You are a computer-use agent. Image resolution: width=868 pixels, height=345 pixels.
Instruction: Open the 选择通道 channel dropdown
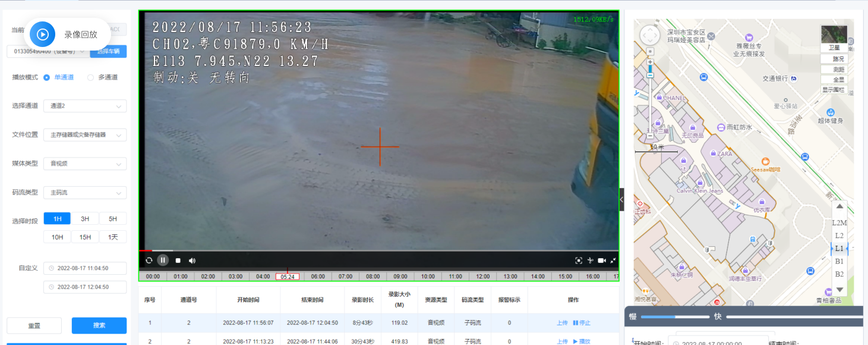[x=84, y=106]
